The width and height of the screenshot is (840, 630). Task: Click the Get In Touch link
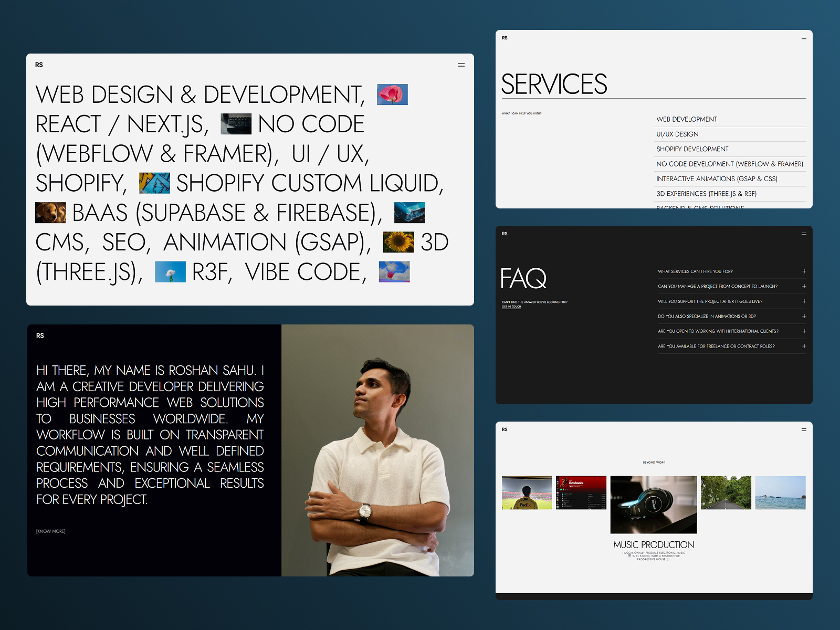(511, 307)
